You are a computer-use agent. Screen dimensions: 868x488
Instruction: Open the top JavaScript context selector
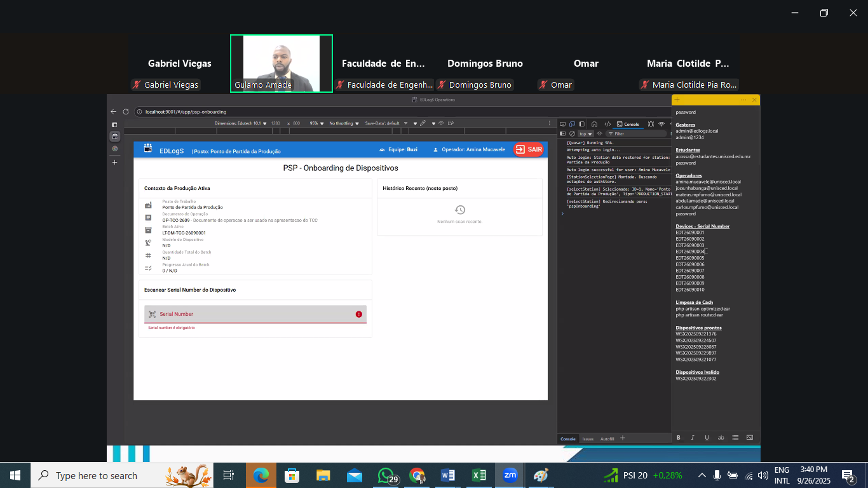point(585,134)
